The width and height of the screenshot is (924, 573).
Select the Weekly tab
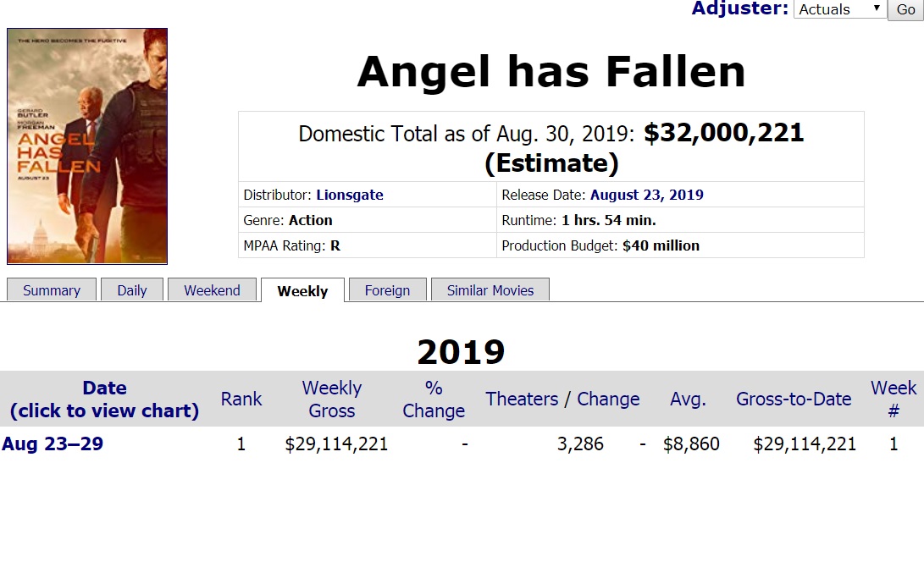coord(302,290)
